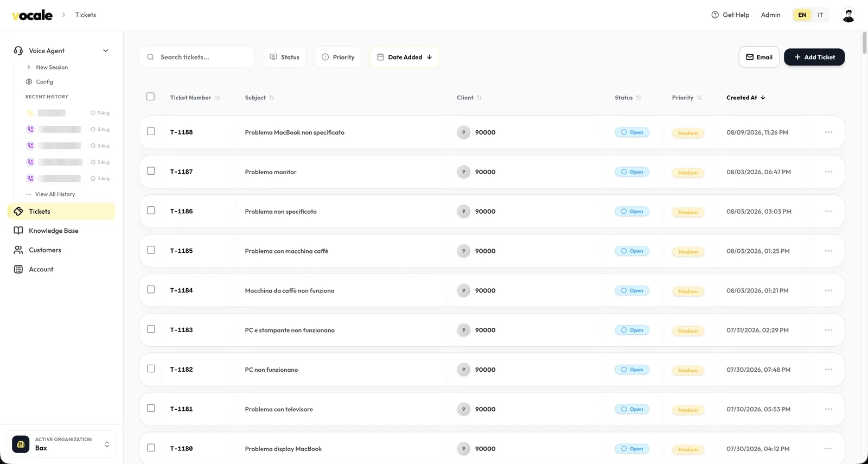
Task: Click the Voice Agent headset icon
Action: click(x=18, y=50)
